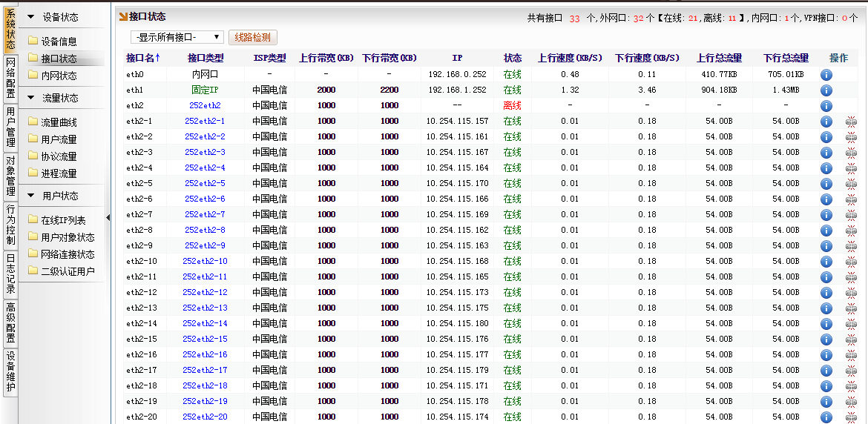The height and width of the screenshot is (424, 868).
Task: Open the 252eth2-3 interface type link
Action: pos(205,153)
